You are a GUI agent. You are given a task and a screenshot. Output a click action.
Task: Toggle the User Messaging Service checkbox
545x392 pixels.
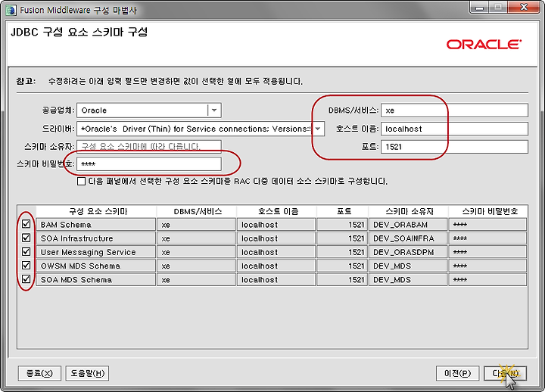coord(26,251)
